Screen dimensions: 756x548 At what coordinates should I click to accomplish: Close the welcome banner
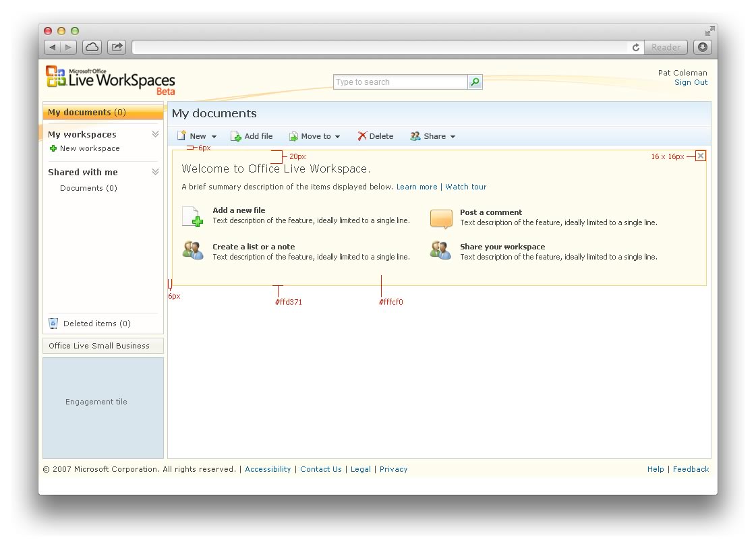coord(701,156)
